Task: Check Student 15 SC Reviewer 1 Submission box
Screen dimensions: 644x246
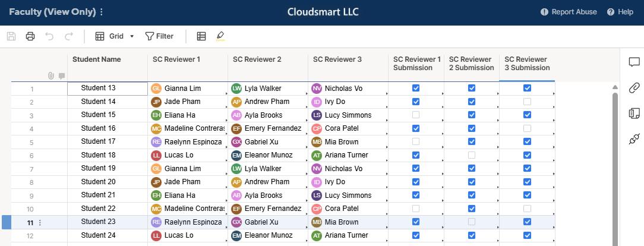Action: point(416,115)
